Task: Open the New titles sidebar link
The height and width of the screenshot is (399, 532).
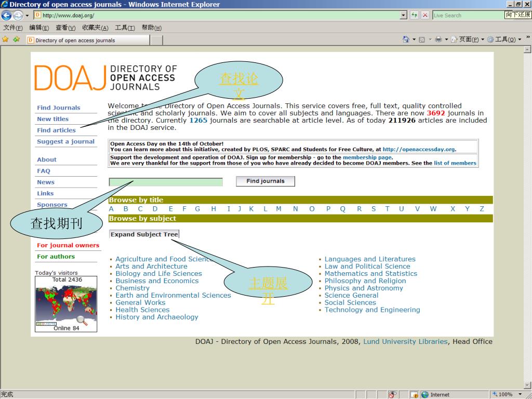Action: [52, 119]
